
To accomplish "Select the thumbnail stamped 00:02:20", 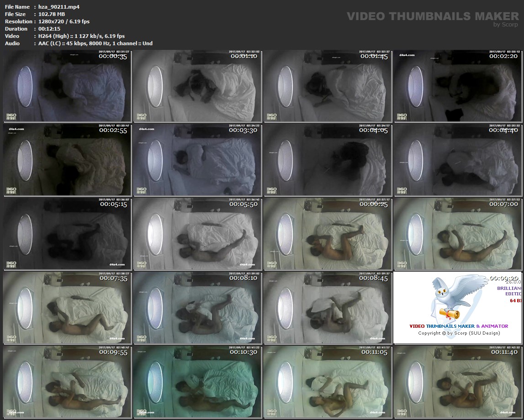I will coord(458,86).
